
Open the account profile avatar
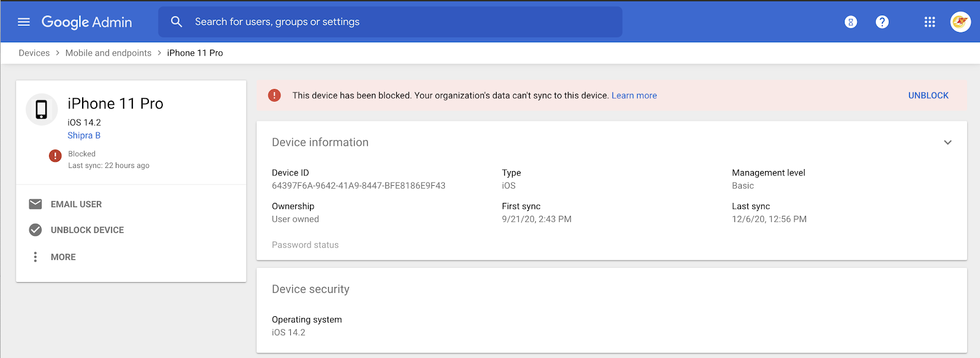coord(960,22)
